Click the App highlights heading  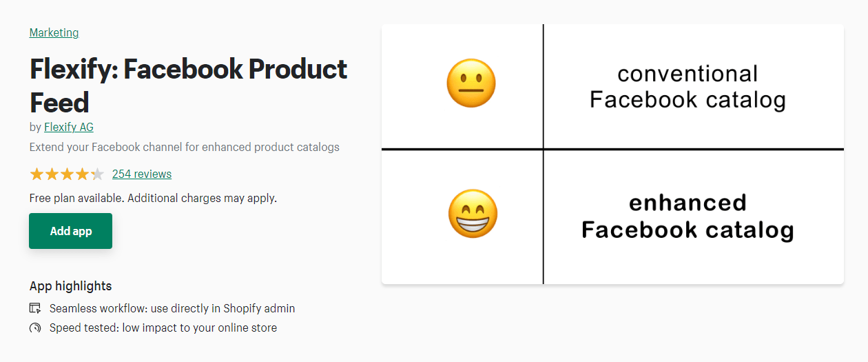(x=70, y=285)
